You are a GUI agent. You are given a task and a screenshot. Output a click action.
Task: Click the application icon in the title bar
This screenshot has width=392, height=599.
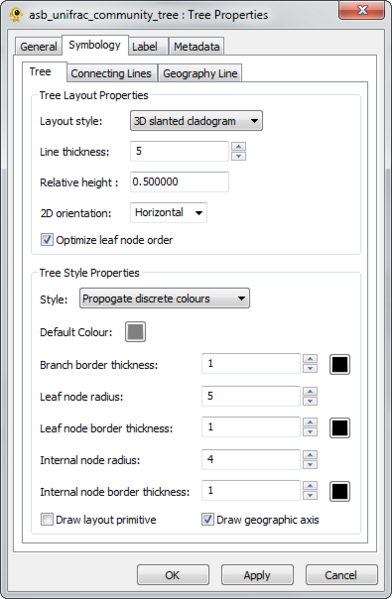pos(16,14)
